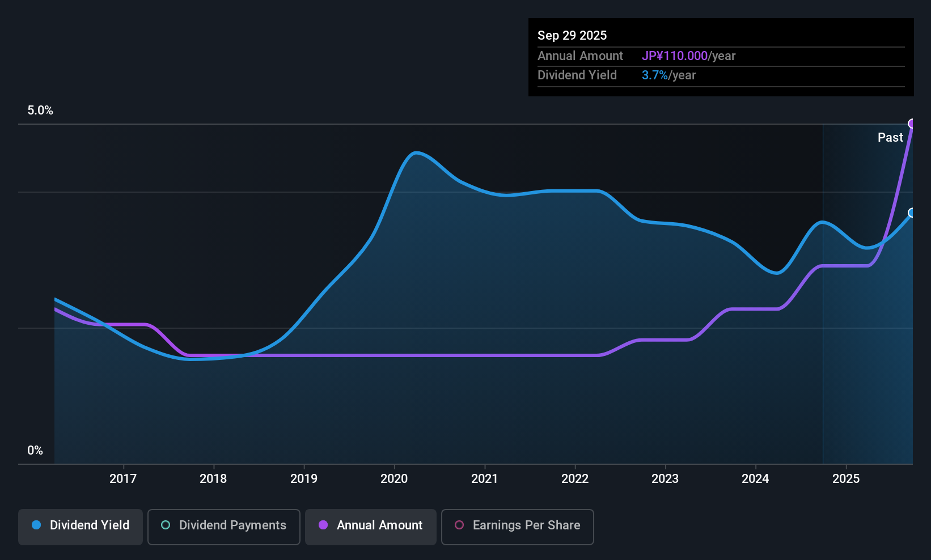Show the Earnings Per Share series
931x560 pixels.
point(517,527)
